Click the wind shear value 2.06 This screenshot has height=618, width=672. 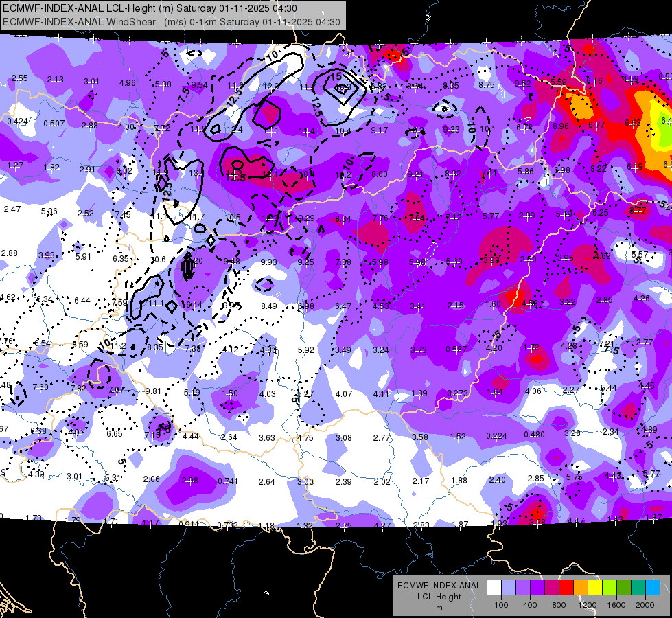tap(151, 479)
